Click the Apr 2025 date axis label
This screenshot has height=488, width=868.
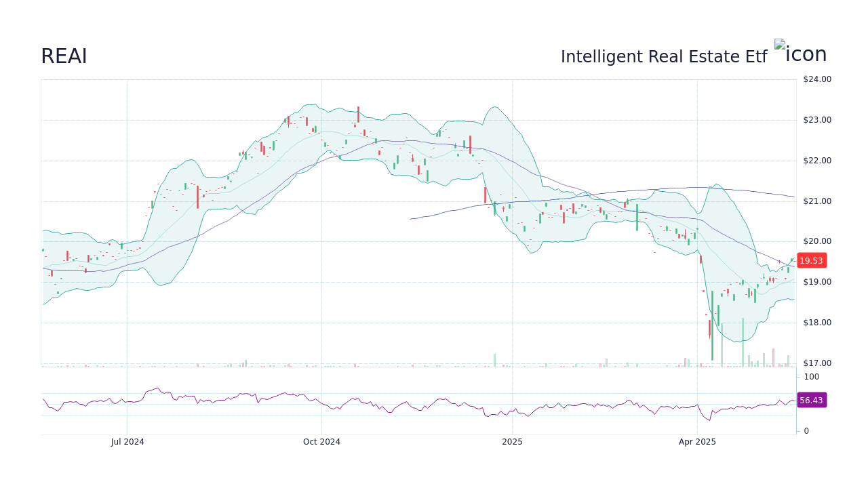click(x=697, y=442)
